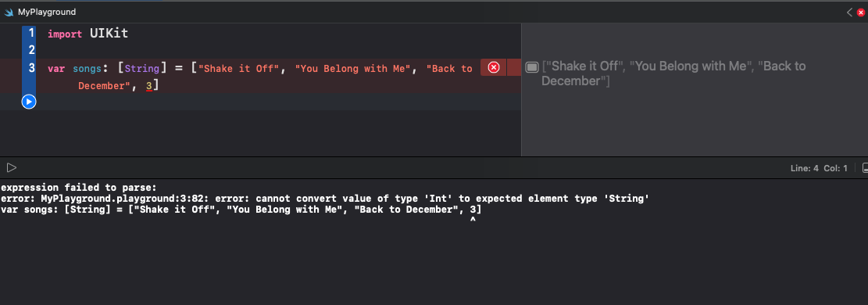The image size is (868, 305).
Task: Select line number 3 in gutter
Action: coord(31,68)
